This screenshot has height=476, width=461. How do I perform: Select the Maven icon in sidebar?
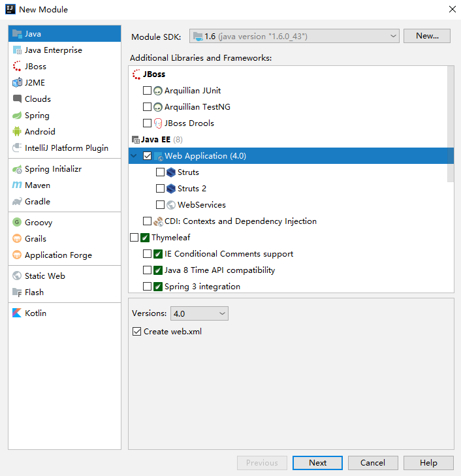click(x=17, y=185)
